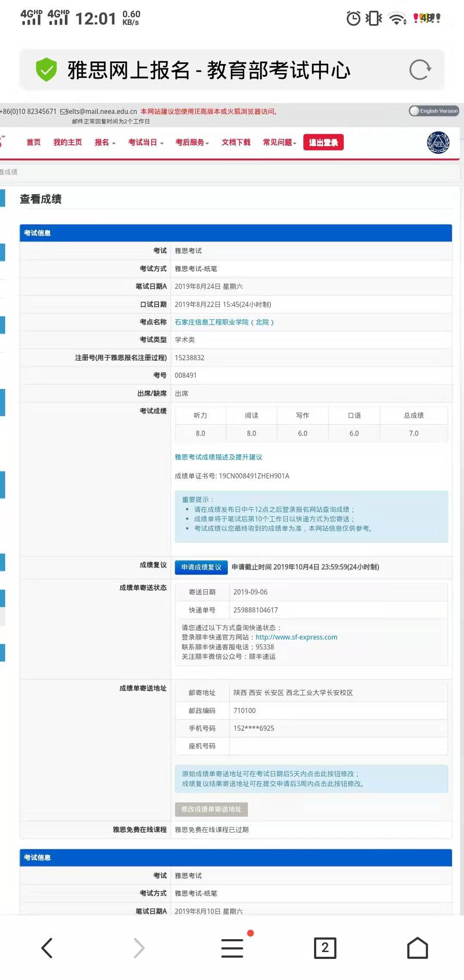Expand the 常见问题 dropdown menu
This screenshot has height=980, width=464.
click(x=280, y=143)
